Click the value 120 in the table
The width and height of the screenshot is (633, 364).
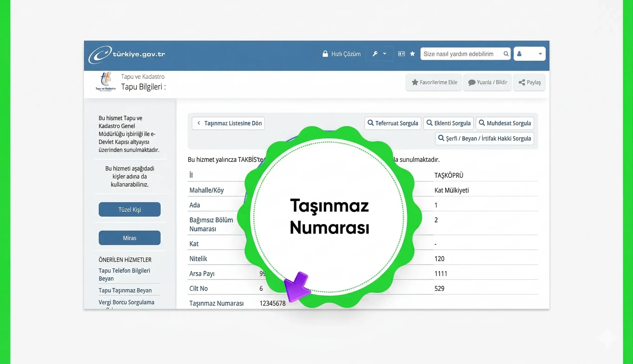tap(439, 259)
